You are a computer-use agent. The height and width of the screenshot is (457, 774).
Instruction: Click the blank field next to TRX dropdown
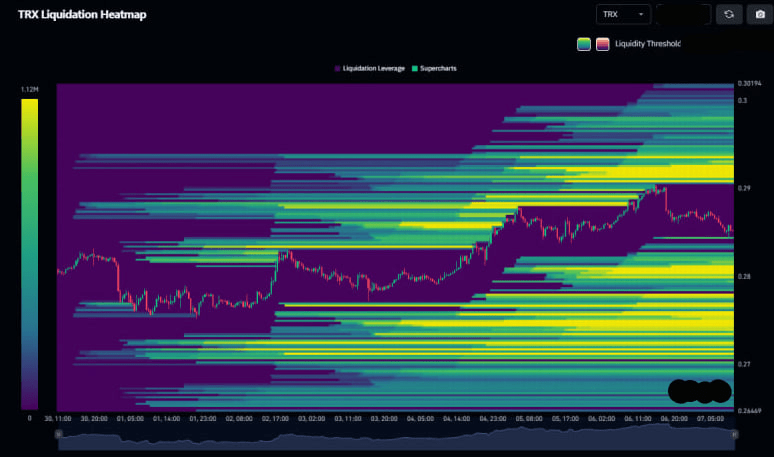click(x=683, y=14)
